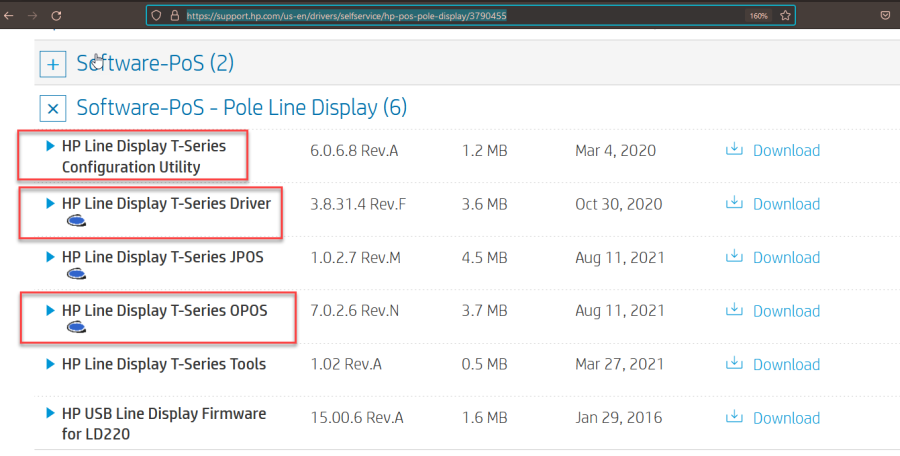
Task: Click download icon for T-Series Driver
Action: pos(734,203)
